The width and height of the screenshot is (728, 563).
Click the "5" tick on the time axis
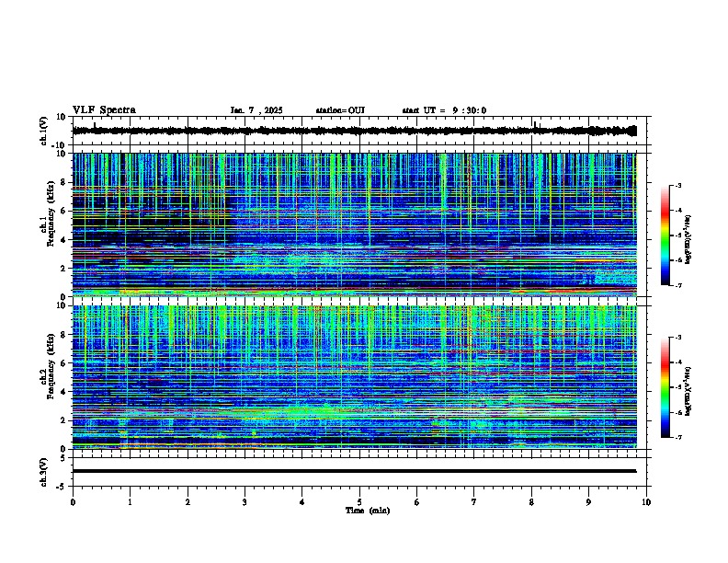[359, 502]
